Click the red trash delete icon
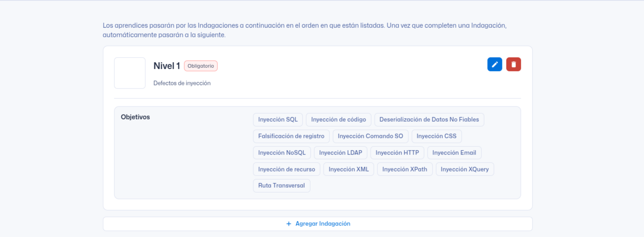This screenshot has width=644, height=237. point(514,65)
